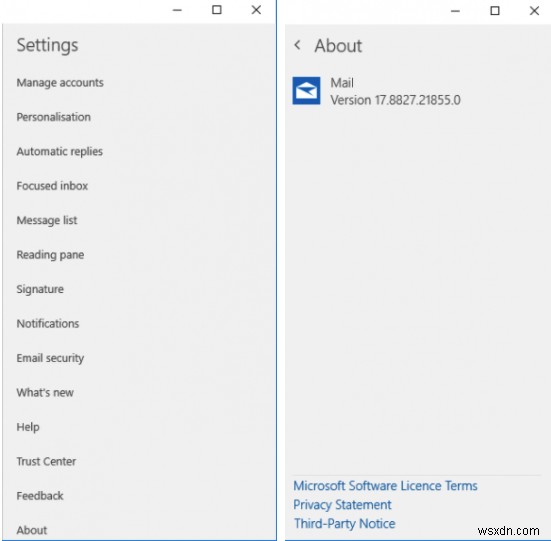Choose Message list settings

coord(47,220)
